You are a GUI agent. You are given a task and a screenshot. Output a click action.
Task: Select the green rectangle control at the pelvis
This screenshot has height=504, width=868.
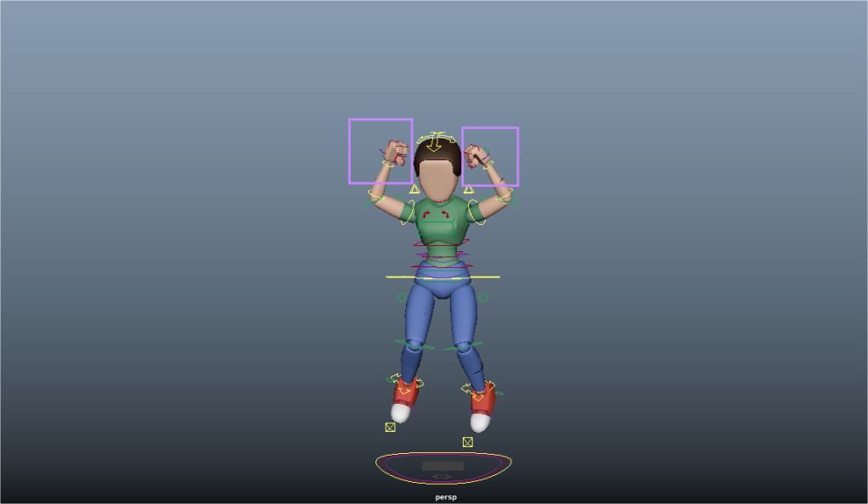click(442, 277)
